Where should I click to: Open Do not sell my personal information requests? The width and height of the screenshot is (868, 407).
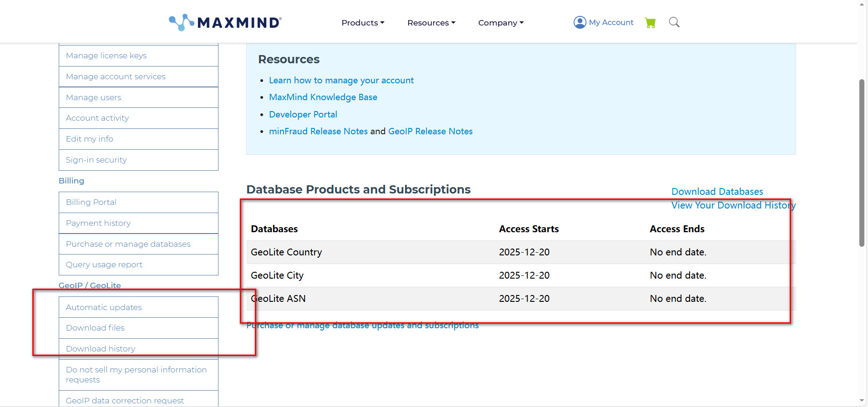pos(138,375)
